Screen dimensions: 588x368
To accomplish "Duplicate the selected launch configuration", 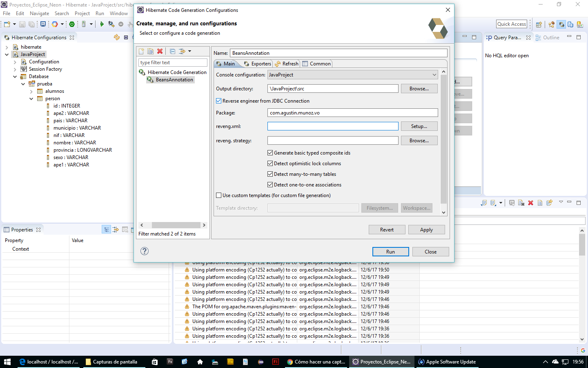I will point(150,51).
